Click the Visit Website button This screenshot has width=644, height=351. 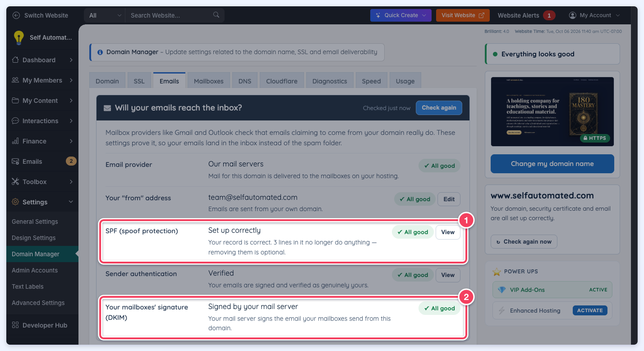(x=463, y=15)
